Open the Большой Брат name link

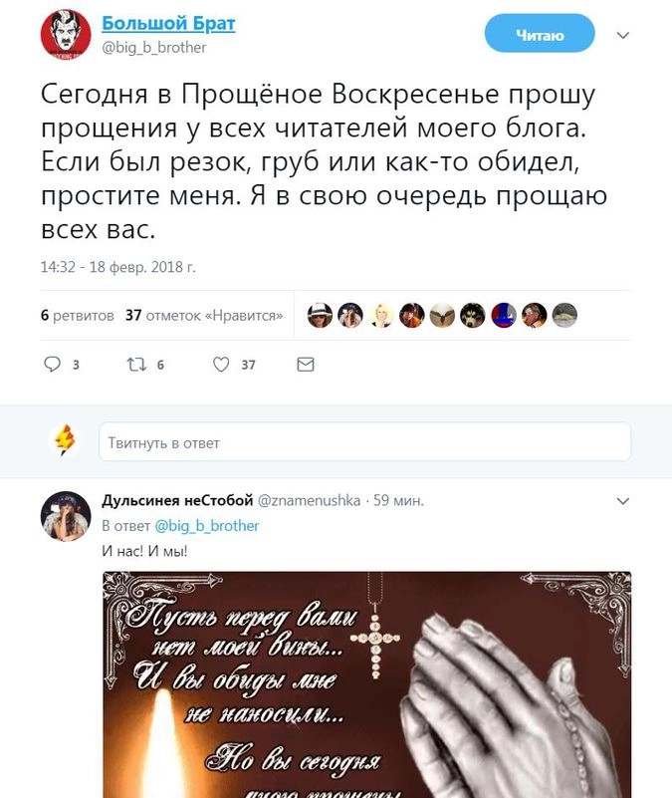168,23
